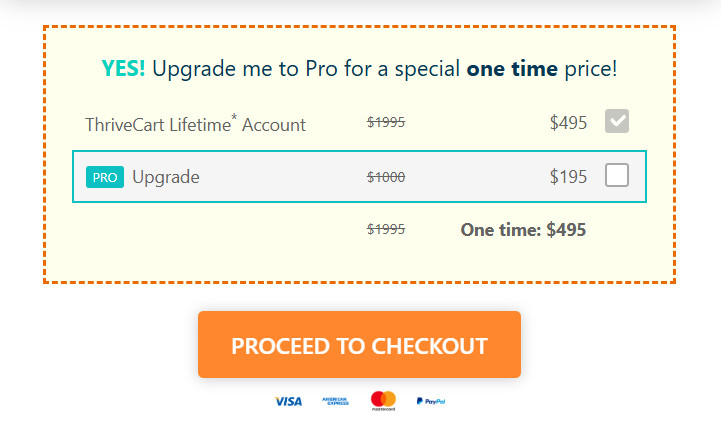Click crossed-out $1995 in the total row
The width and height of the screenshot is (721, 424).
[x=386, y=229]
